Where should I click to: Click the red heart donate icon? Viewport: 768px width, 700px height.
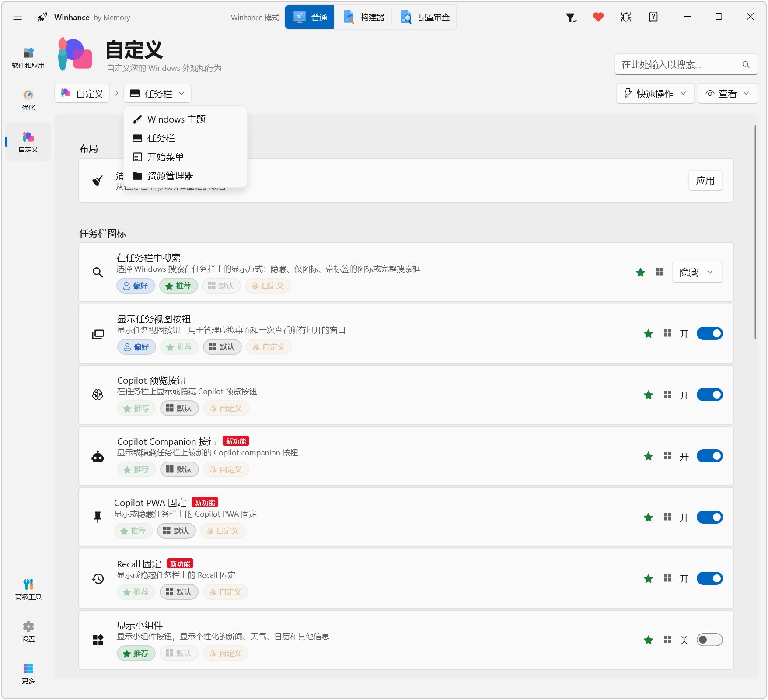click(x=598, y=17)
